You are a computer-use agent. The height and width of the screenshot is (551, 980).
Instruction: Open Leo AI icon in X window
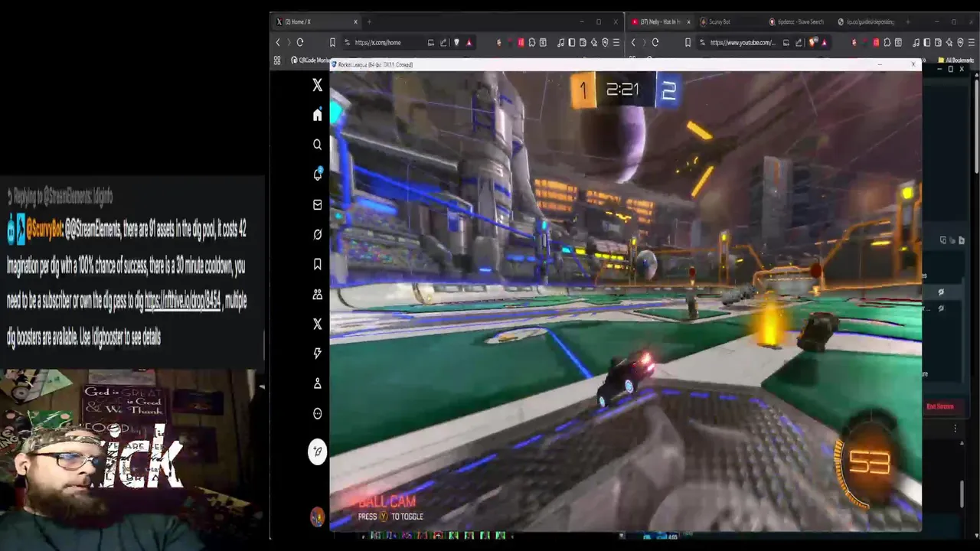tap(594, 42)
